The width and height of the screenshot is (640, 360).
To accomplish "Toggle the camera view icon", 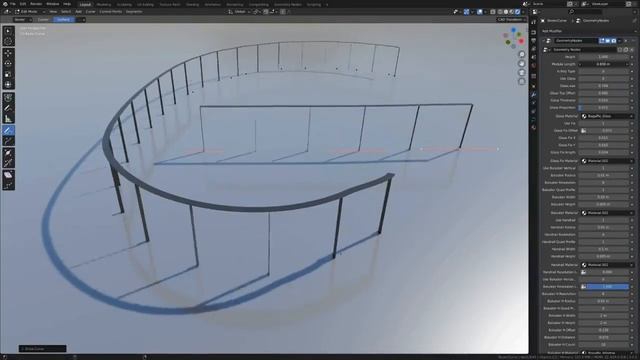I will [522, 73].
